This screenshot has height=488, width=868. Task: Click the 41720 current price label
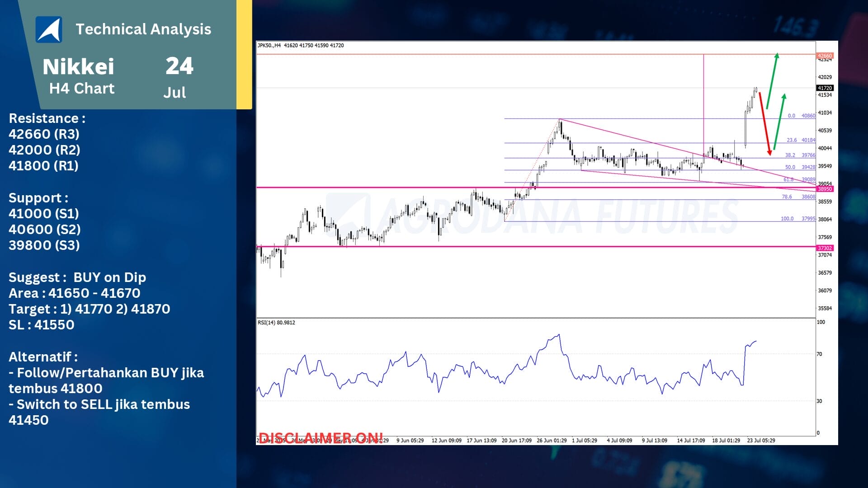click(825, 88)
